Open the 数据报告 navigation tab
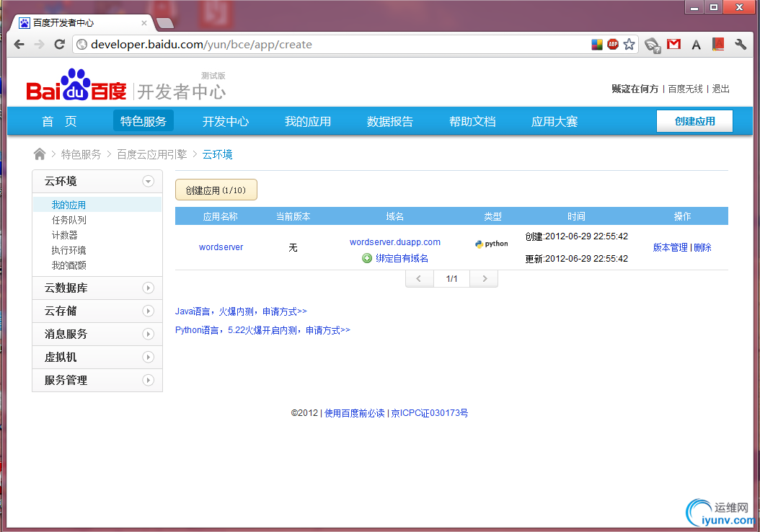The width and height of the screenshot is (760, 532). pyautogui.click(x=389, y=121)
